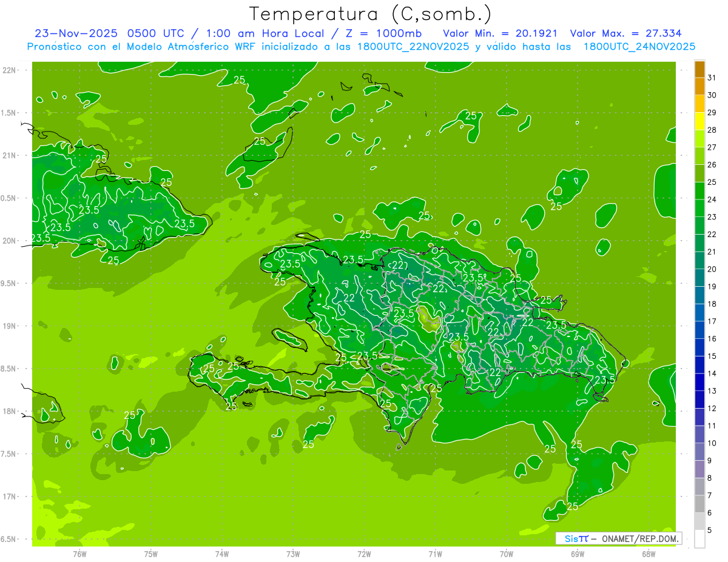The width and height of the screenshot is (728, 562).
Task: Click the '21N' latitude axis label
Action: [10, 156]
